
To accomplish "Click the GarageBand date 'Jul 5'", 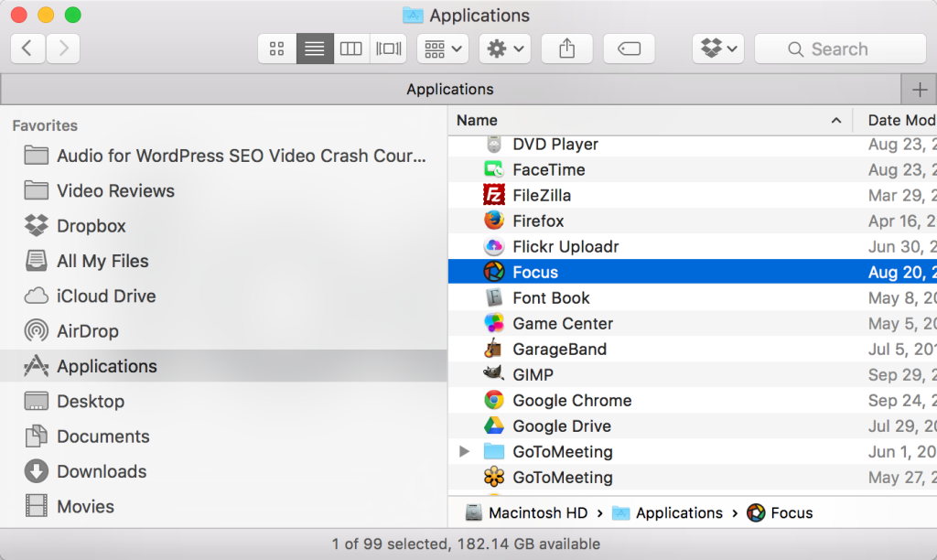I will (902, 349).
